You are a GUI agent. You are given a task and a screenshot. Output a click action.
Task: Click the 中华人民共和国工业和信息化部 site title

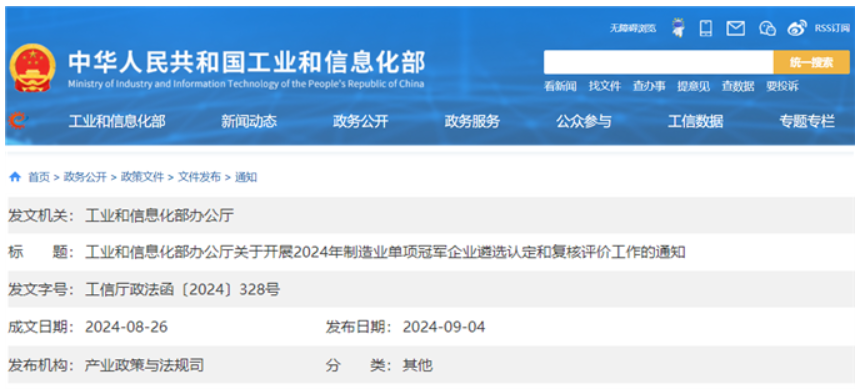tap(247, 63)
